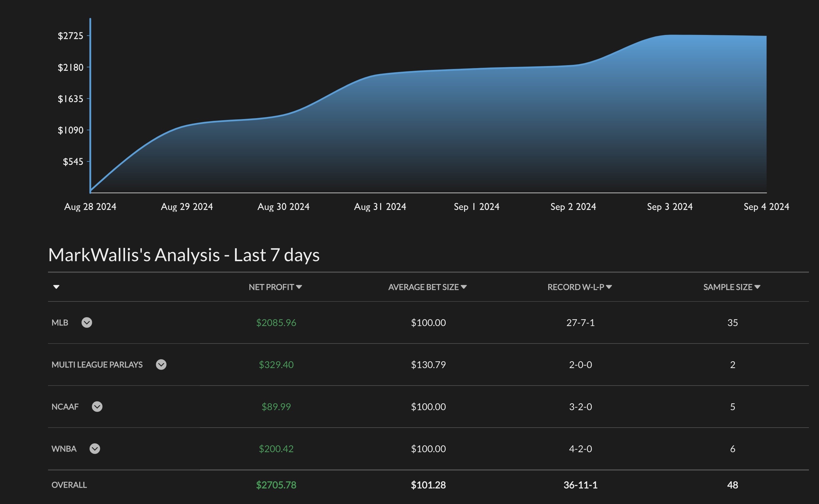Click the Sep 4 2024 axis label
The width and height of the screenshot is (819, 504).
tap(766, 207)
